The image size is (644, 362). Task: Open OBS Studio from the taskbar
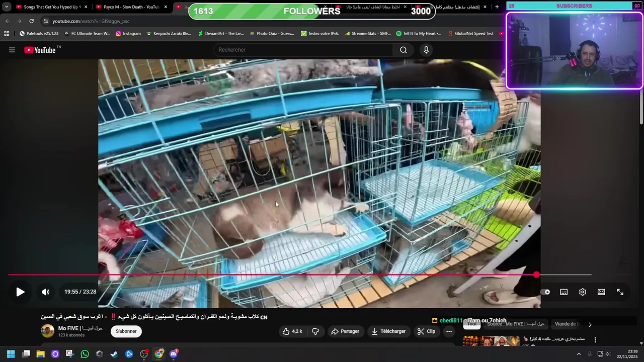point(144,354)
